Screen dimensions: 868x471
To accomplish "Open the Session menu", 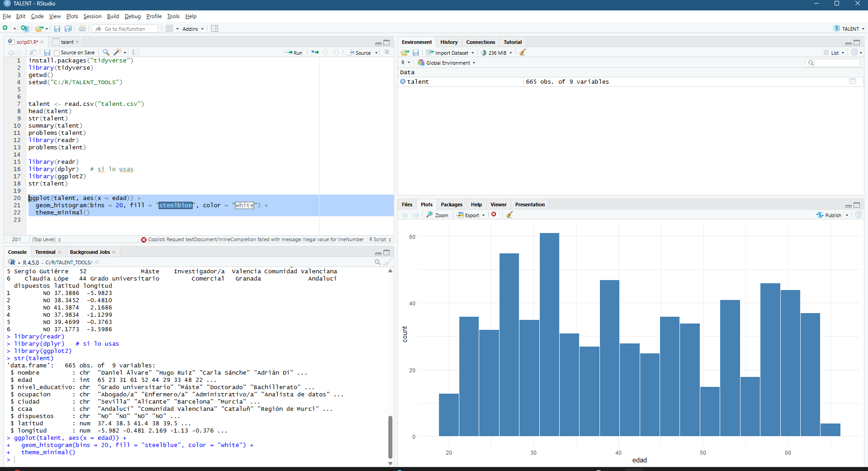I will click(92, 16).
